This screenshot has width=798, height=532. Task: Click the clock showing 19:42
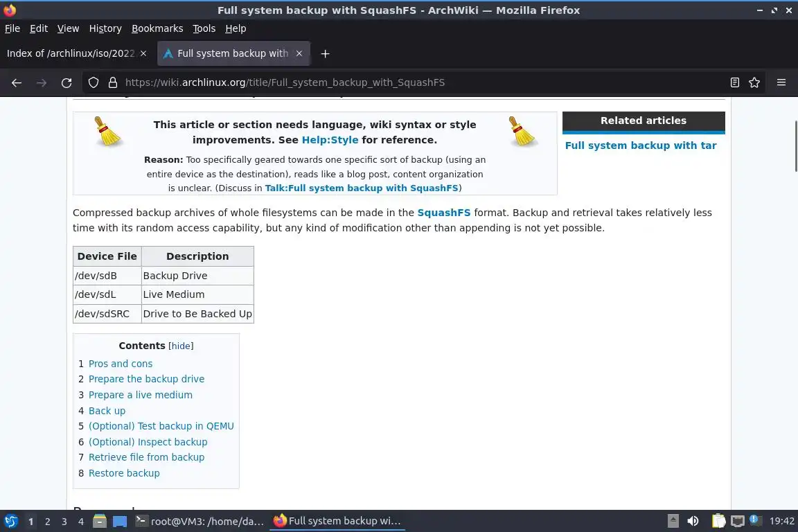coord(781,521)
